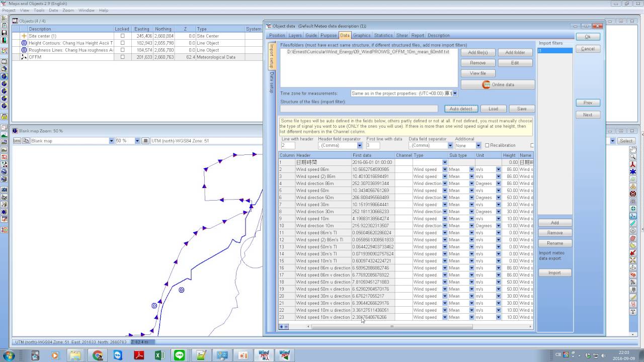Image resolution: width=644 pixels, height=362 pixels.
Task: Select the green diagonal line object tool
Action: point(633,223)
